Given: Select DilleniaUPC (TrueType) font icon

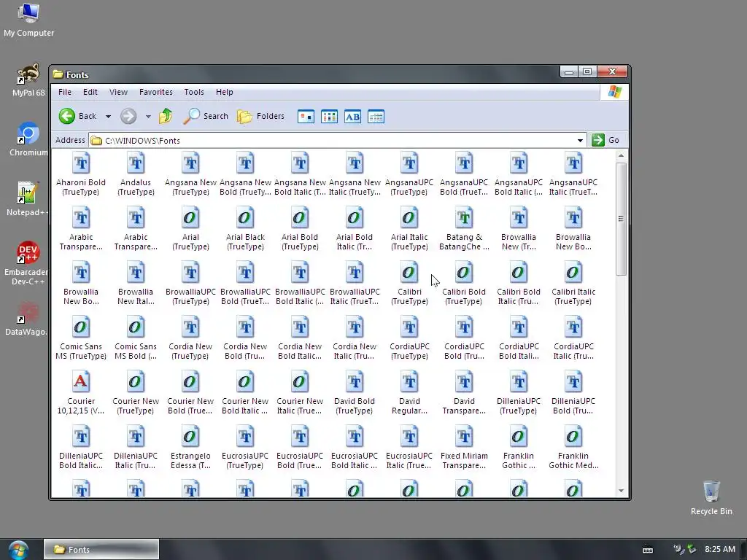Looking at the screenshot, I should tap(519, 382).
